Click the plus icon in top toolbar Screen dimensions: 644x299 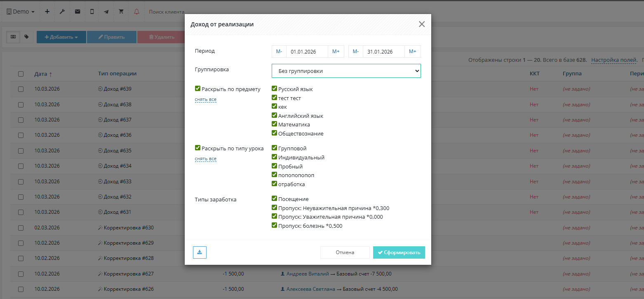(x=47, y=12)
